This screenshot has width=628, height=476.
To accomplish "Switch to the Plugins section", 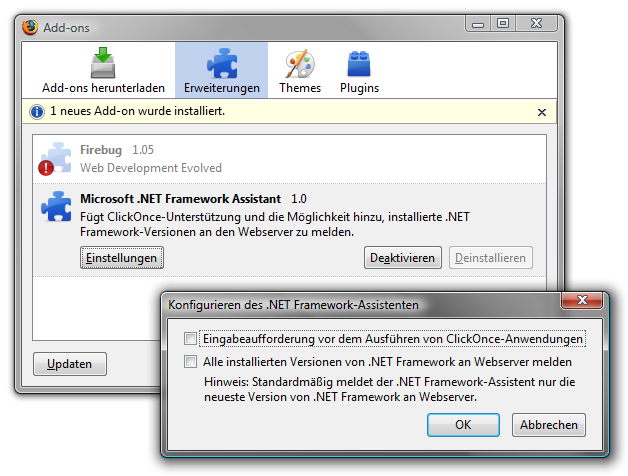I will (x=359, y=70).
